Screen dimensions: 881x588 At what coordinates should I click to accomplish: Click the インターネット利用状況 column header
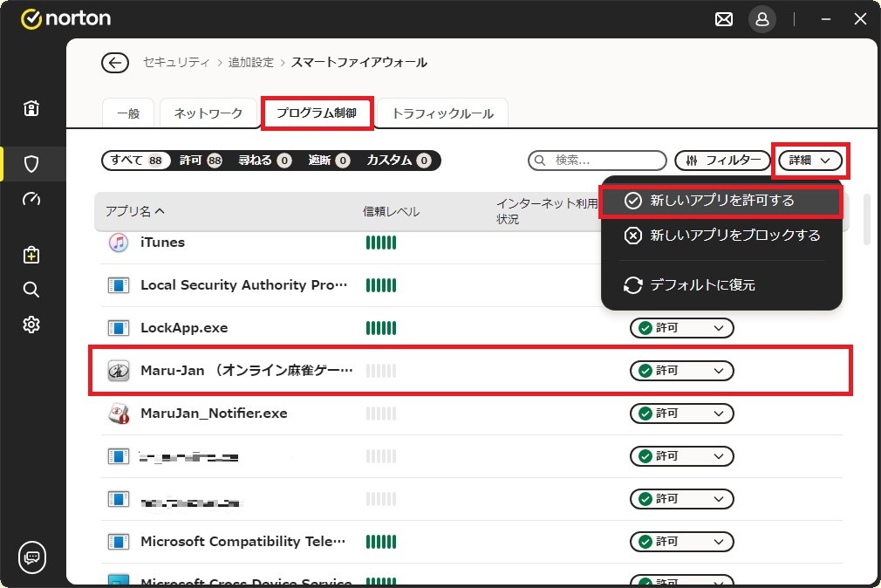pos(547,211)
